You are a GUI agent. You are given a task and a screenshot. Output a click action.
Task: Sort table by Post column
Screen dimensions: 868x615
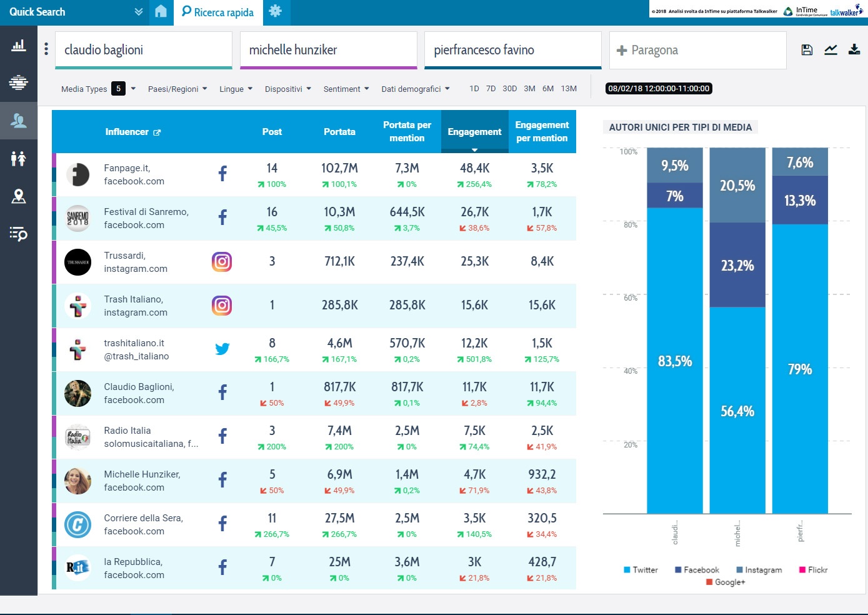(272, 132)
